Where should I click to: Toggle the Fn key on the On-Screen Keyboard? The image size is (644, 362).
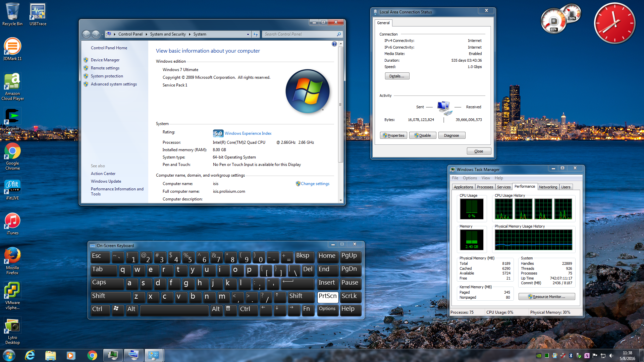tap(308, 310)
